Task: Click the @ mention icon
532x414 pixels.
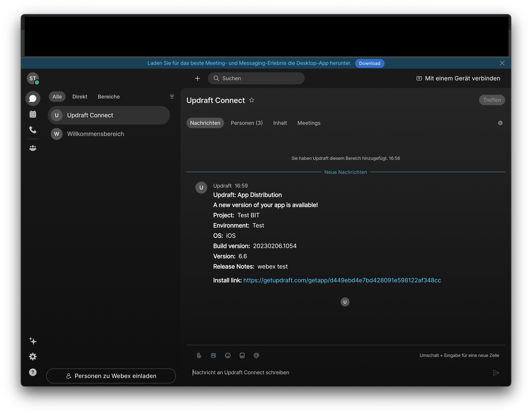Action: [x=256, y=355]
